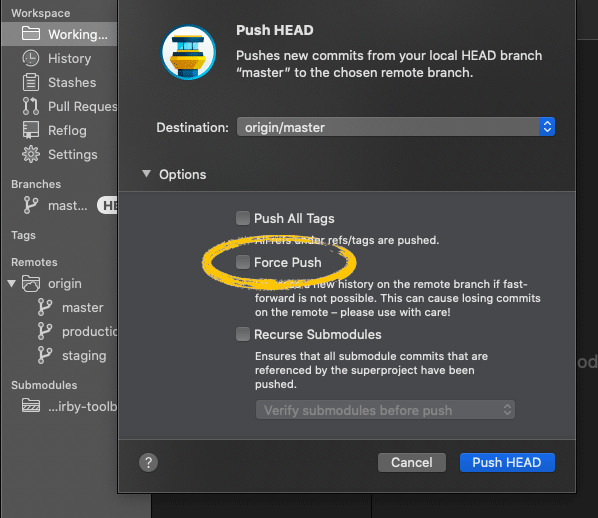The width and height of the screenshot is (598, 518).
Task: Collapse the Options disclosure triangle
Action: 146,174
